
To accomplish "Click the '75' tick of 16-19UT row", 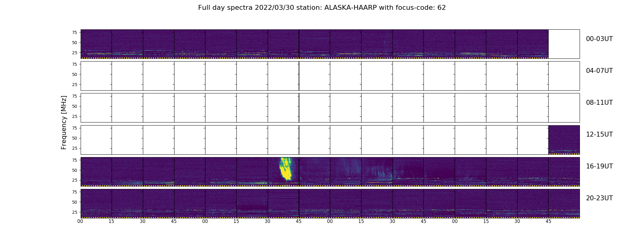I will click(75, 160).
